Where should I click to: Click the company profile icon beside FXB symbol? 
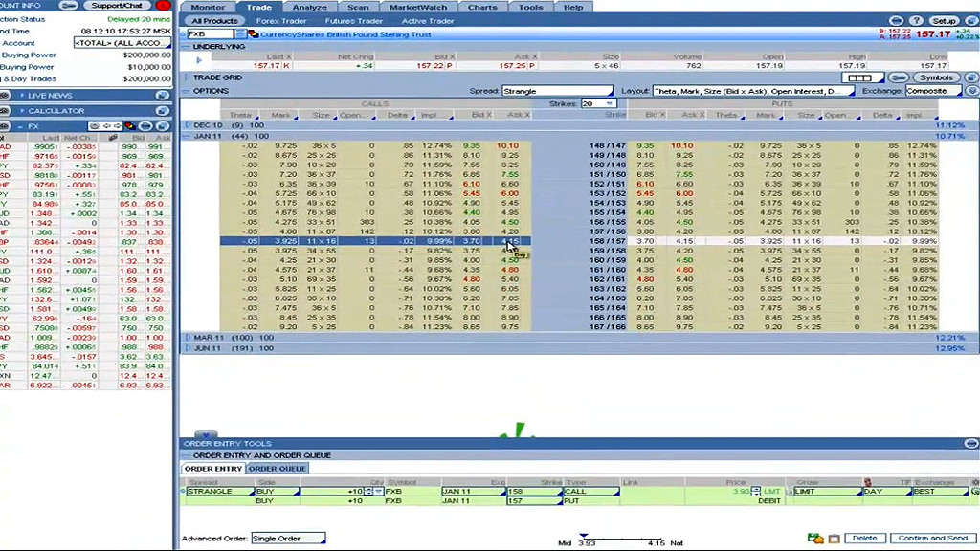[254, 34]
